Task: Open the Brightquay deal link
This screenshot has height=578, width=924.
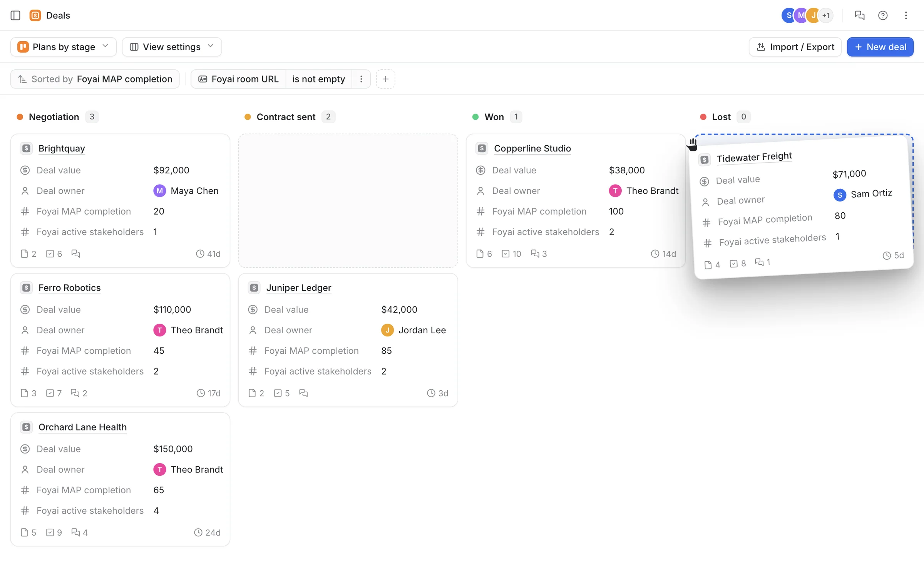Action: (x=62, y=148)
